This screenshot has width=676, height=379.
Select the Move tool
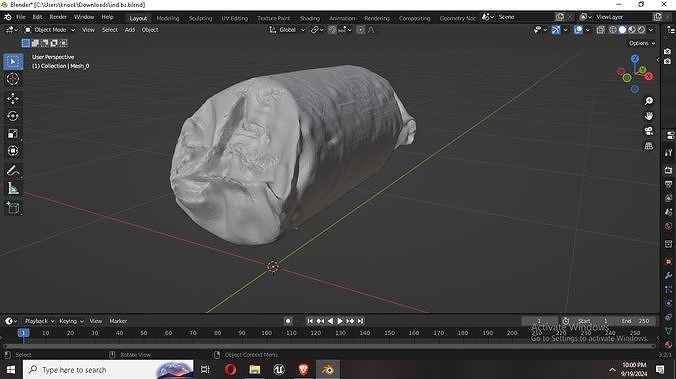tap(13, 99)
